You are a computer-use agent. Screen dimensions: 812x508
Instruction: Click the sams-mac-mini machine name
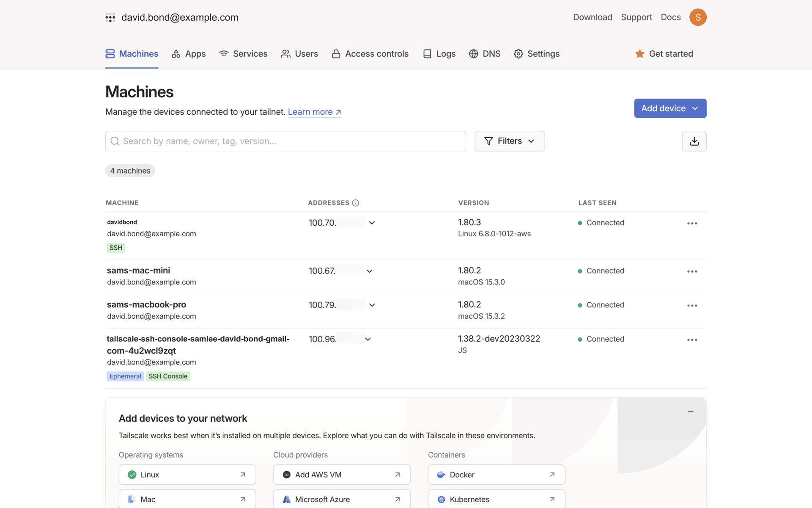click(138, 270)
